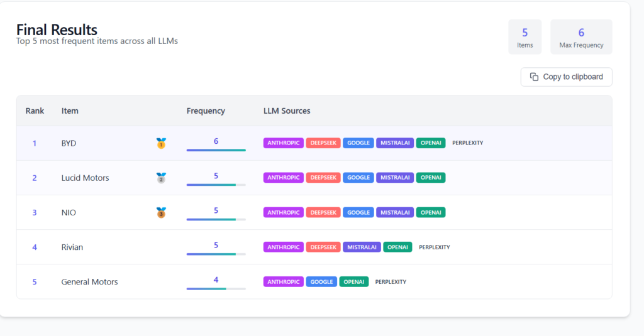Click the PERPLEXITY tag in BYD row

click(467, 143)
